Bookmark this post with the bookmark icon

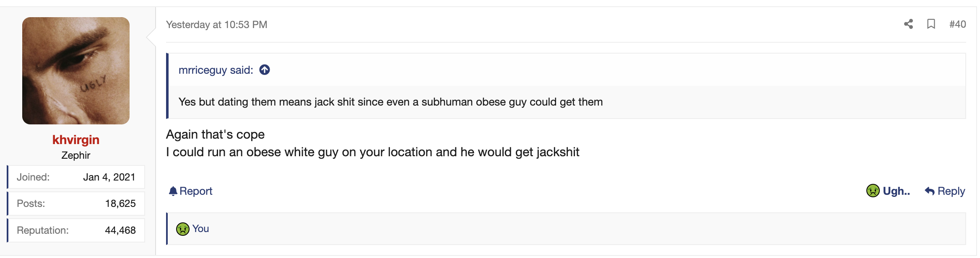pos(931,24)
